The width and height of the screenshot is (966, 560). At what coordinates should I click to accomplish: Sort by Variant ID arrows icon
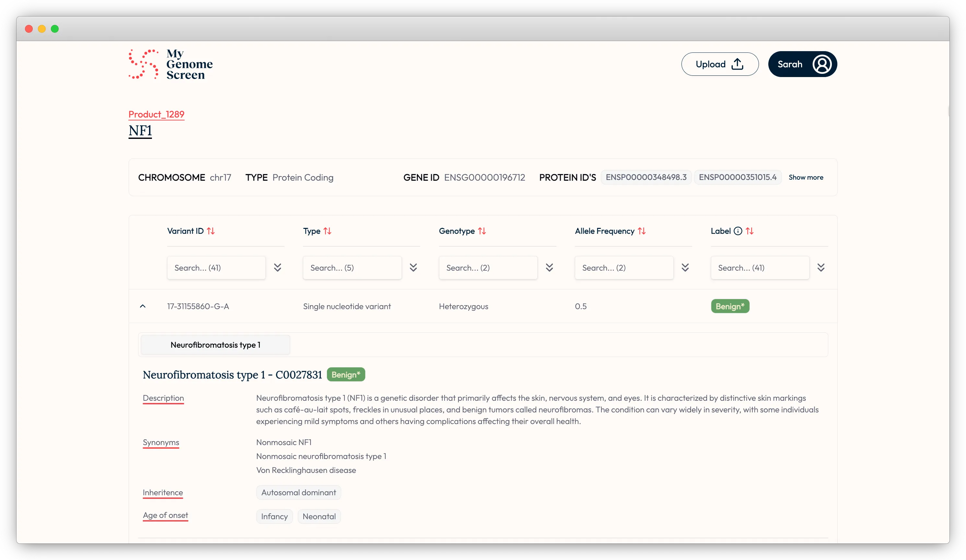click(211, 231)
